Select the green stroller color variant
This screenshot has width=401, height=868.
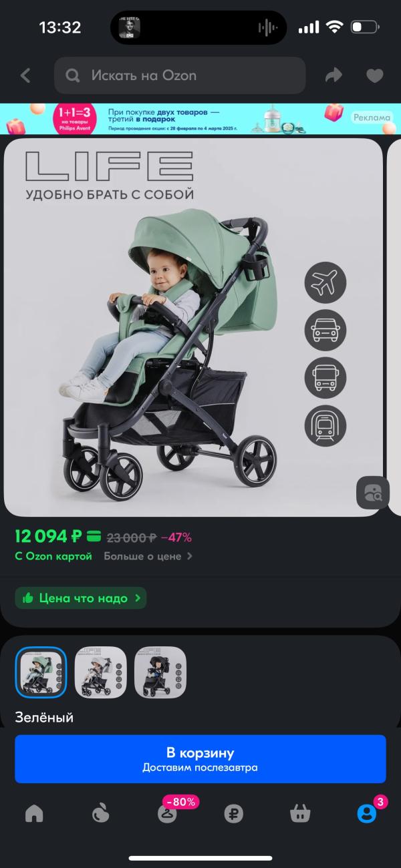41,672
